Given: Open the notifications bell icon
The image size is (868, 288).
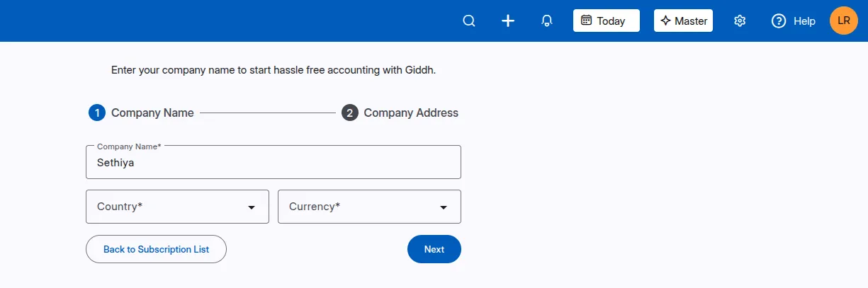Looking at the screenshot, I should pos(546,21).
